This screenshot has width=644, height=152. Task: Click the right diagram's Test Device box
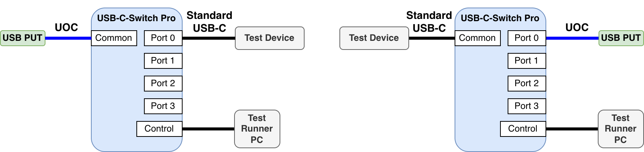pos(374,38)
